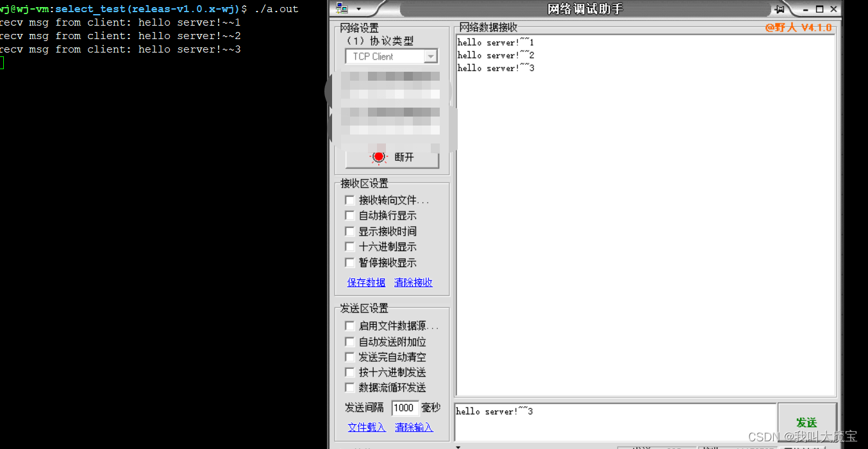Enable 数据流循环发送 loop send option
This screenshot has width=868, height=449.
click(349, 388)
